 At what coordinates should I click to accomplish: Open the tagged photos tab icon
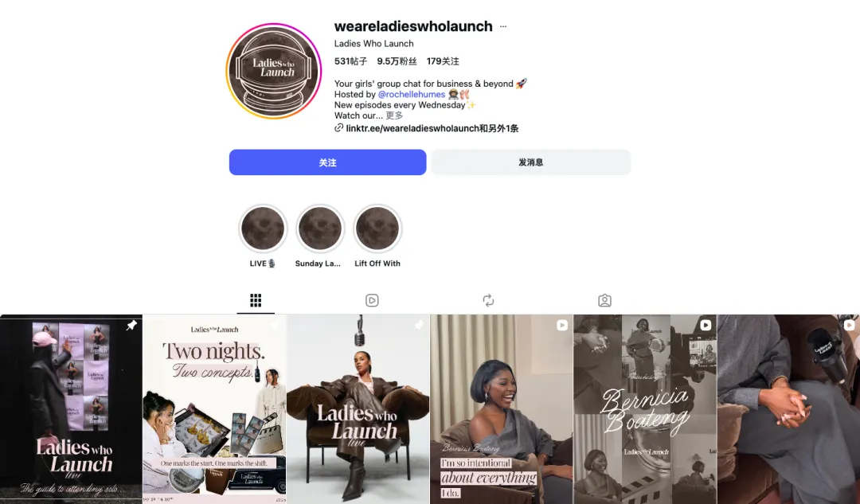[604, 300]
